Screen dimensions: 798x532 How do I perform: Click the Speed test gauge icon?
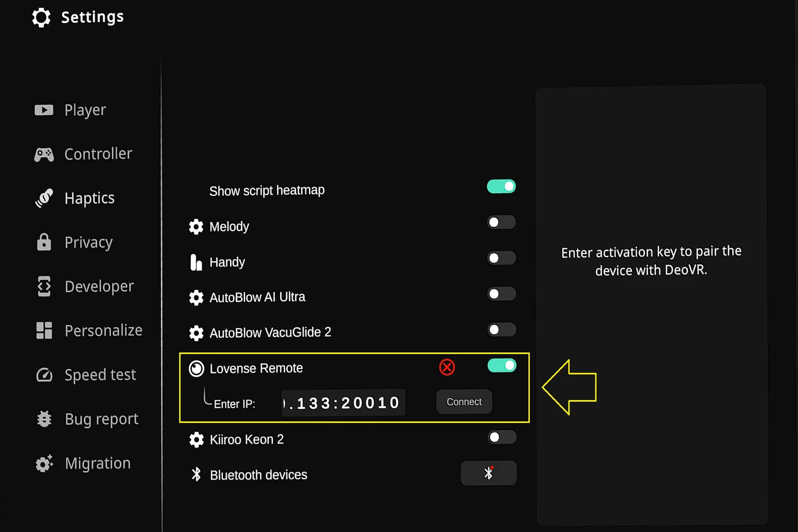click(x=44, y=375)
